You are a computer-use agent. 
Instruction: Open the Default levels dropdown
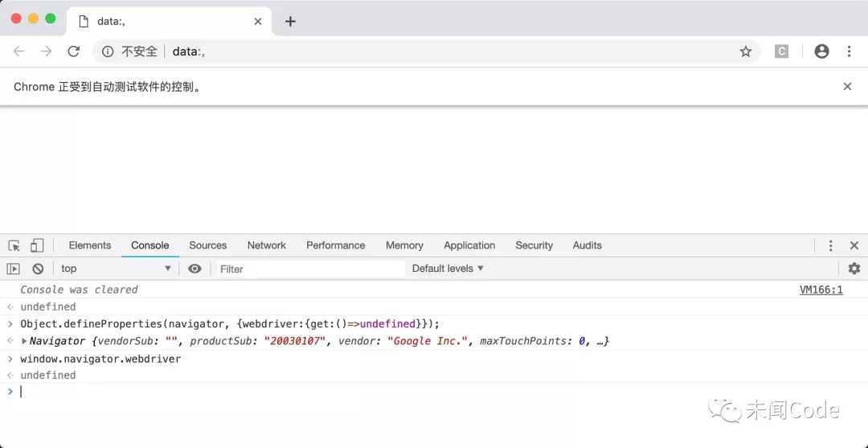click(x=448, y=269)
